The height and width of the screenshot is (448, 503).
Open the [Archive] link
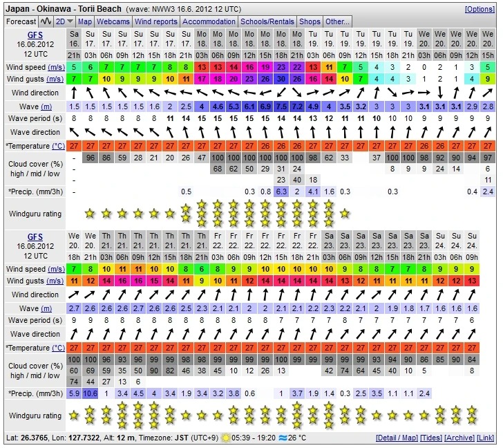[459, 438]
